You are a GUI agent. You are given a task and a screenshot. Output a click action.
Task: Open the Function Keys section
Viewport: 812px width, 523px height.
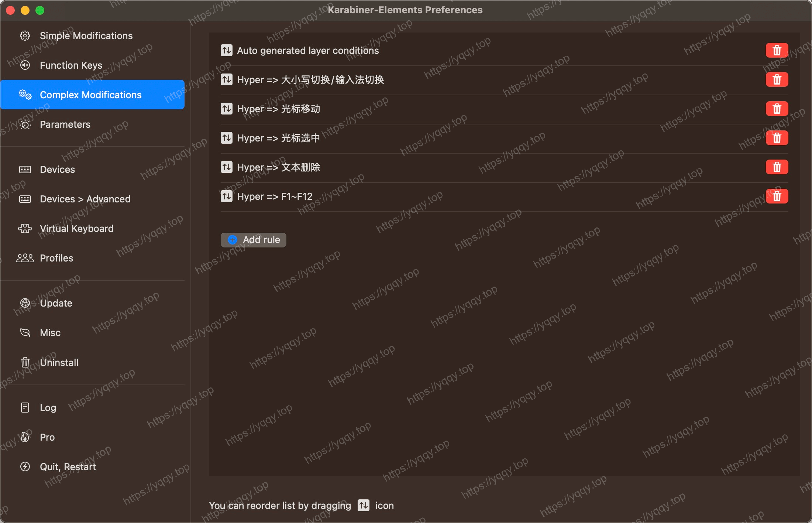point(93,65)
